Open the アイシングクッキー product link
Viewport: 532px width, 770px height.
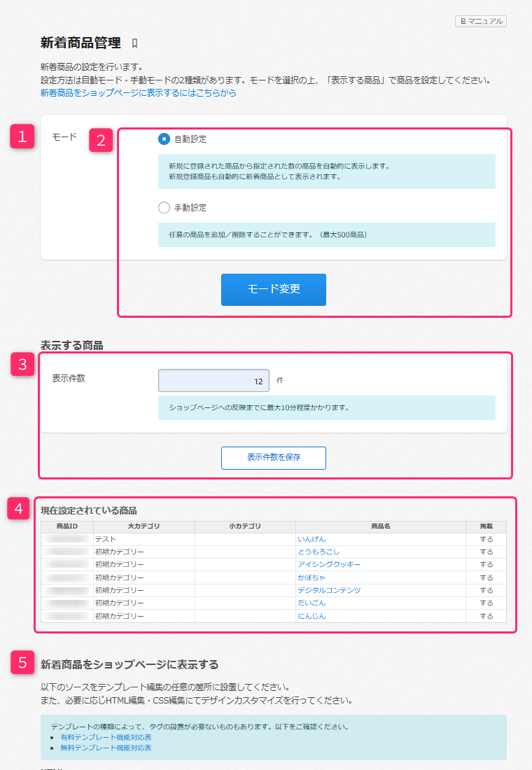[329, 565]
